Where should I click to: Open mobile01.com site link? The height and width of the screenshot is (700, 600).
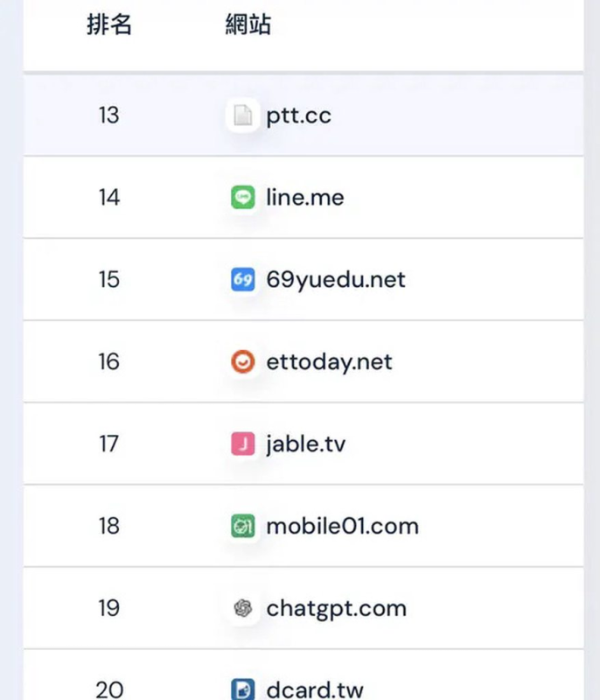342,526
